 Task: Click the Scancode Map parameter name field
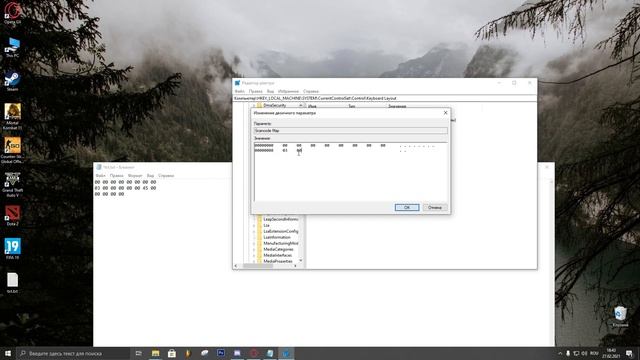coord(350,131)
